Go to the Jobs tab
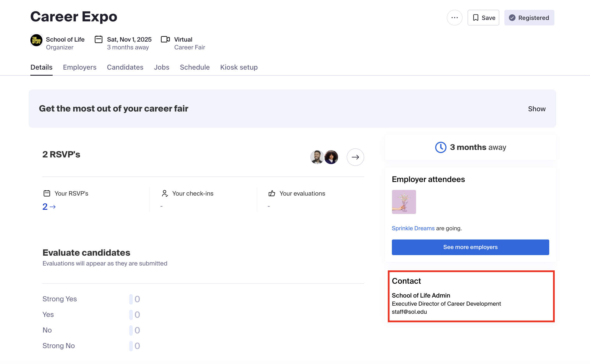 (x=162, y=67)
